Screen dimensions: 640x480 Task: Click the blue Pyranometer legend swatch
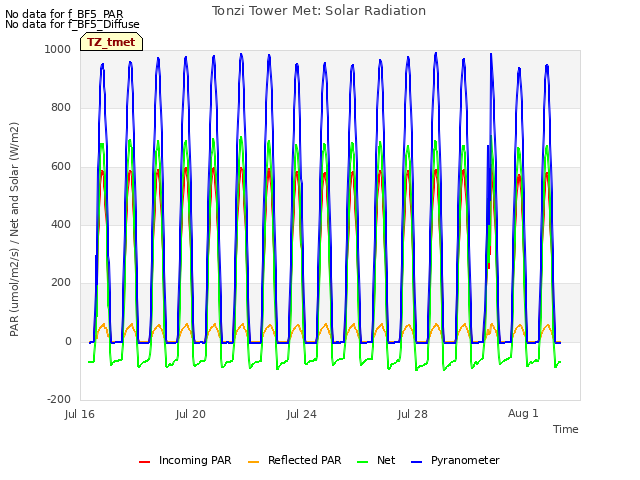[x=416, y=462]
